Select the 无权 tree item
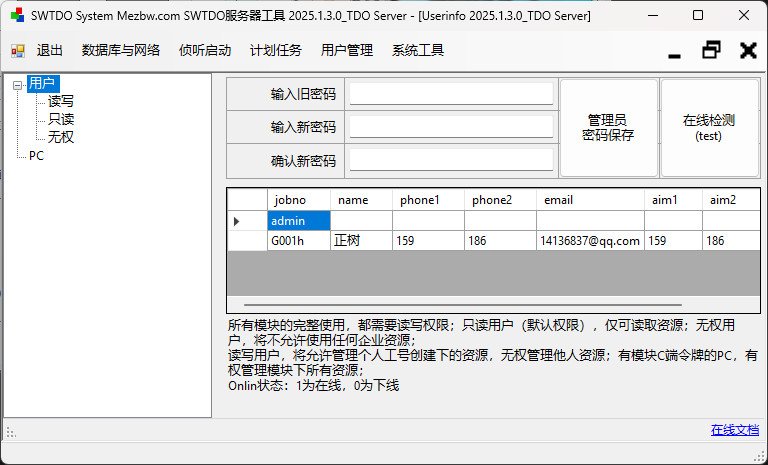Viewport: 768px width, 465px height. point(61,137)
